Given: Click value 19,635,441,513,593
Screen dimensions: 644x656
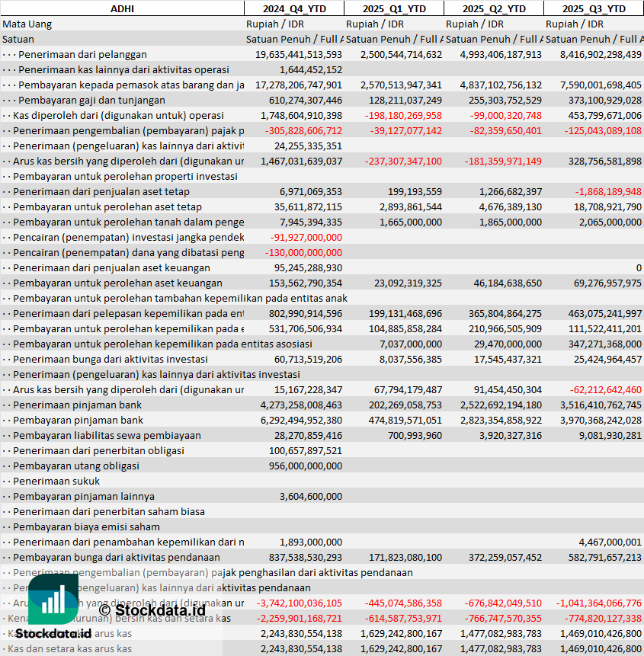Looking at the screenshot, I should click(298, 54).
